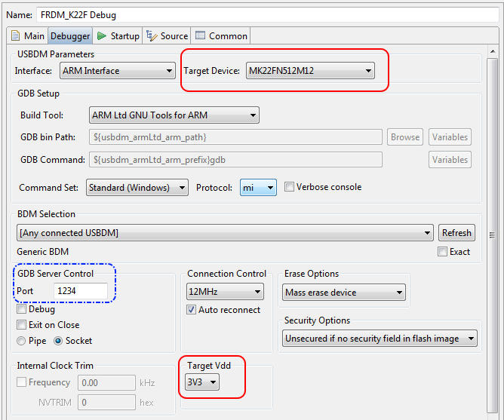
Task: Select the Pipe radio button
Action: pyautogui.click(x=21, y=341)
